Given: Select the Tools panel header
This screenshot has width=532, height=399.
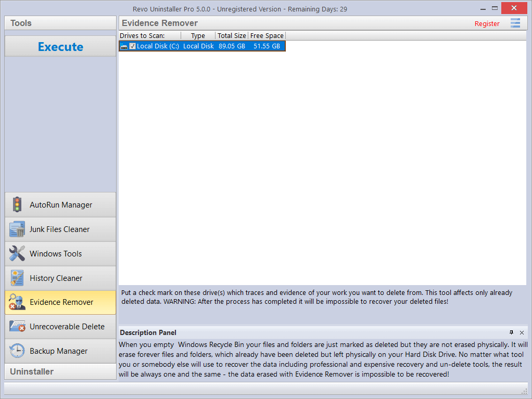Looking at the screenshot, I should click(60, 23).
